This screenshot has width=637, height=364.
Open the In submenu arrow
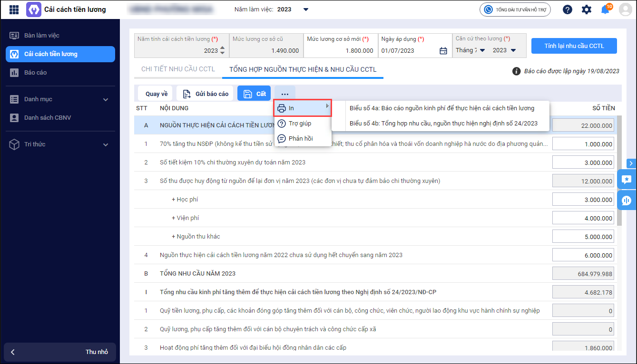click(x=327, y=106)
